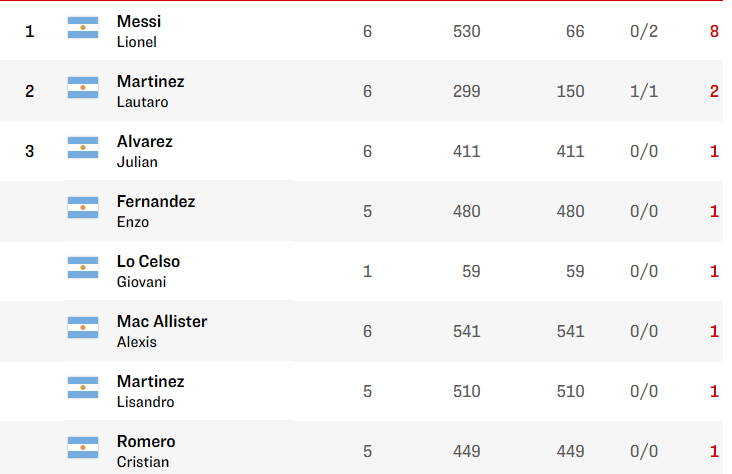Click the Argentina flag beside Lautaro Martinez
732x474 pixels.
[83, 87]
